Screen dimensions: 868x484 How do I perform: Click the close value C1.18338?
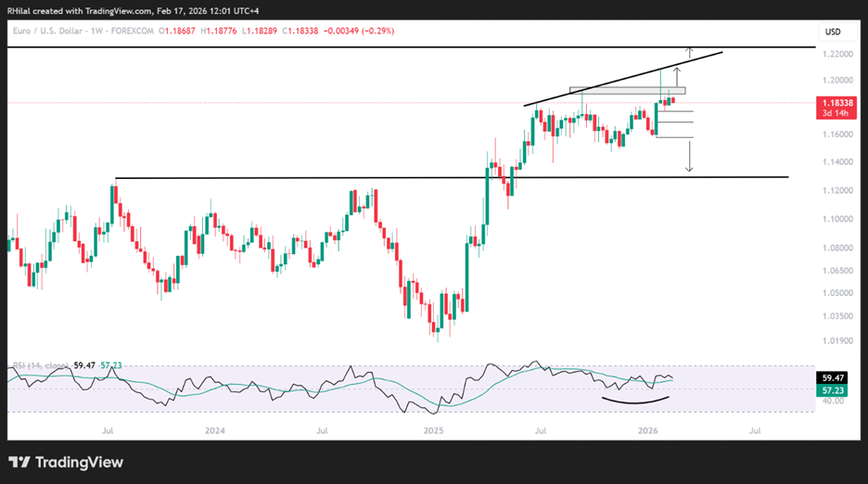point(300,31)
